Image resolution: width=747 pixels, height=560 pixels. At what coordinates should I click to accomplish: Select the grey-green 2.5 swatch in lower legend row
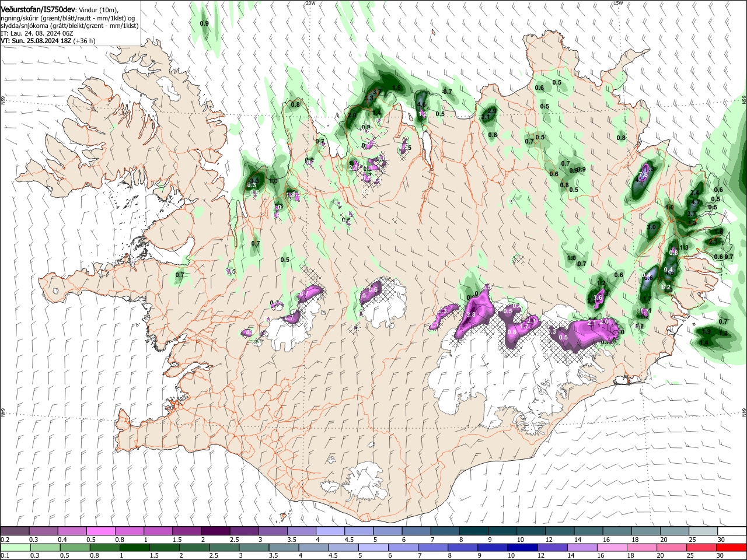coord(224,547)
